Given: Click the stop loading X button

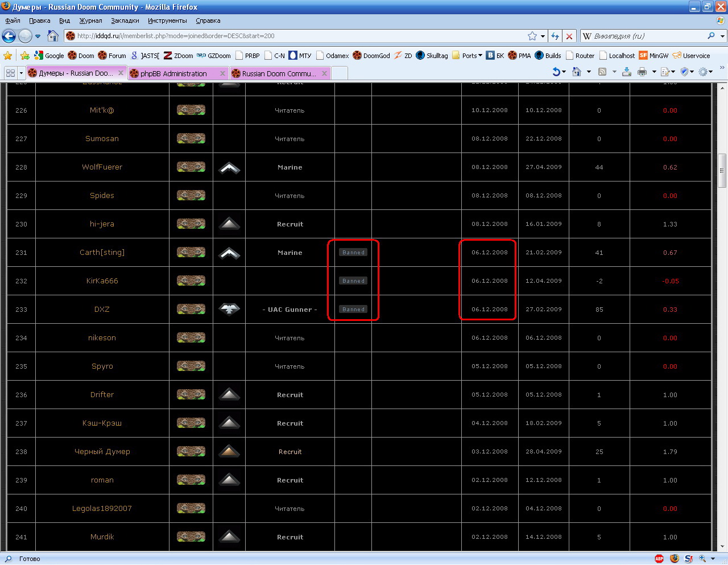Looking at the screenshot, I should click(x=569, y=36).
